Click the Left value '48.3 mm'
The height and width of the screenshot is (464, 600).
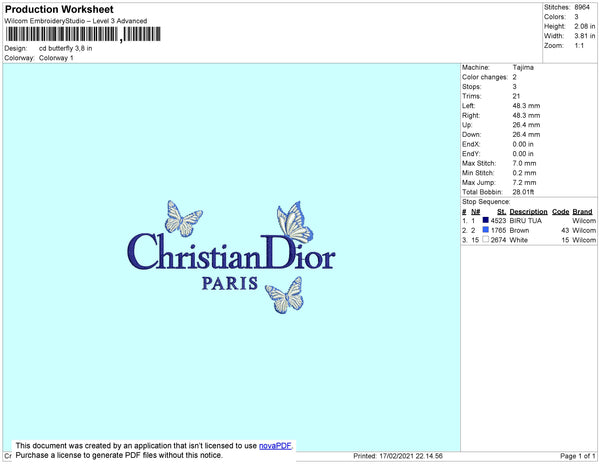(526, 106)
